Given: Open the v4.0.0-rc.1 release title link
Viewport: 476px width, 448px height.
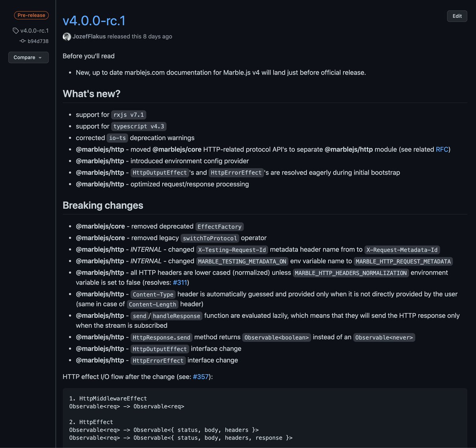Looking at the screenshot, I should click(x=94, y=21).
